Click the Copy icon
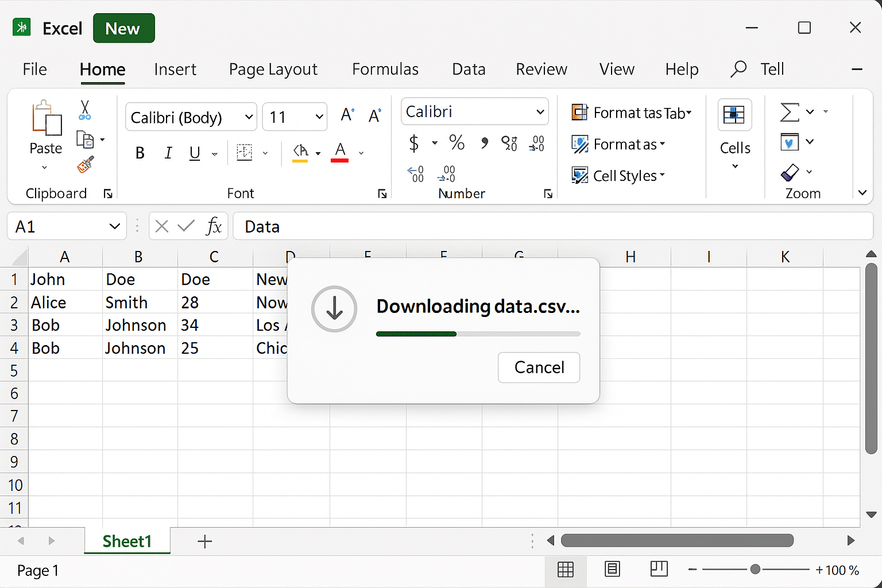The image size is (882, 588). click(x=85, y=140)
